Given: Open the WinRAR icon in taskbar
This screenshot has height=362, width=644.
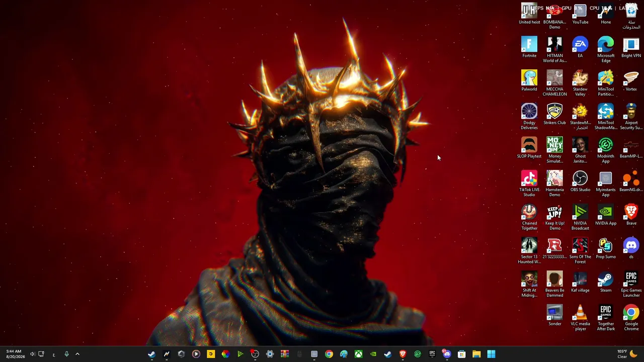Looking at the screenshot, I should tap(284, 354).
